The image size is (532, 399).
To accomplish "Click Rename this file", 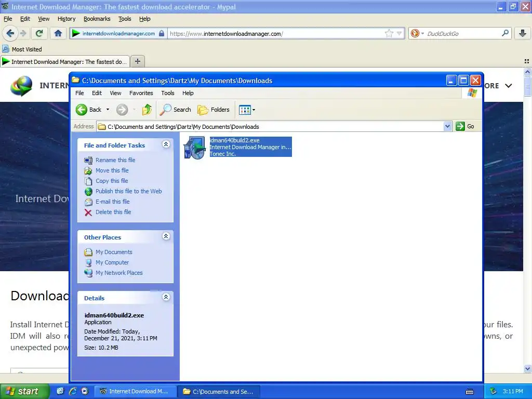I will pos(115,160).
